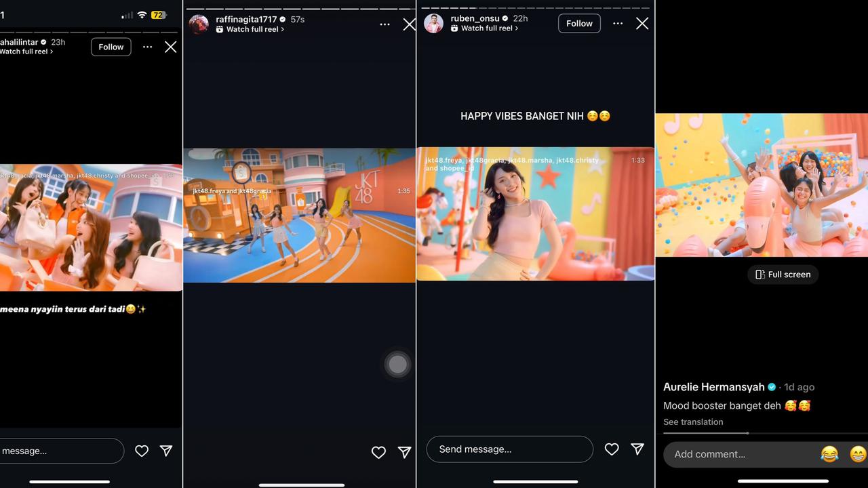This screenshot has height=488, width=868.
Task: Open ruben_onsu username
Action: pos(475,19)
